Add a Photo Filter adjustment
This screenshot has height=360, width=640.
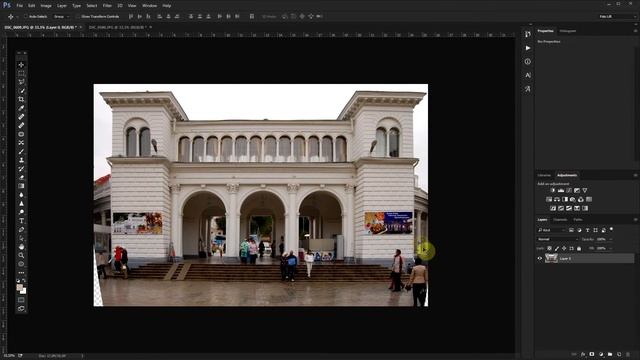[573, 200]
